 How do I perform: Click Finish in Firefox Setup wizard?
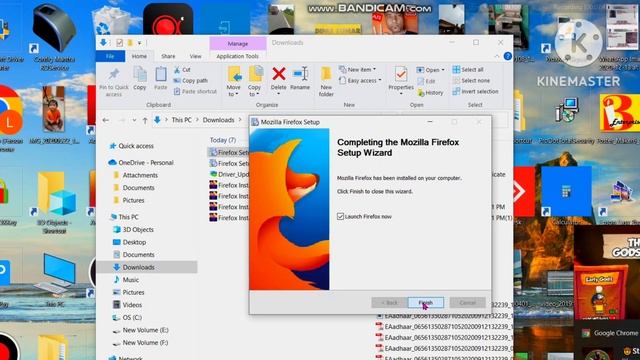(426, 302)
